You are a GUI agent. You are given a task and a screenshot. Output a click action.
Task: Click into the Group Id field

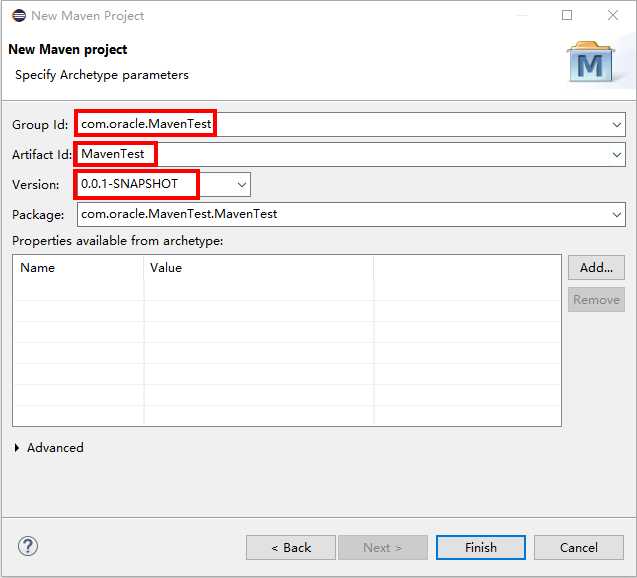pyautogui.click(x=351, y=125)
